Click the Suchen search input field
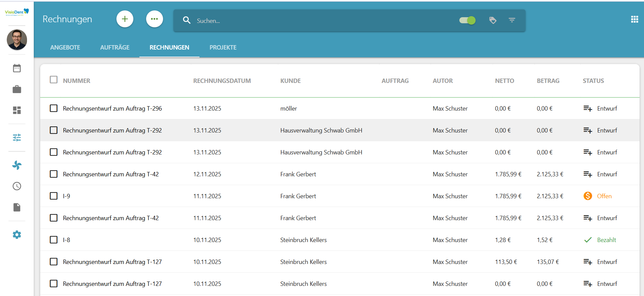Screen dimensions: 644x296 tap(304, 21)
